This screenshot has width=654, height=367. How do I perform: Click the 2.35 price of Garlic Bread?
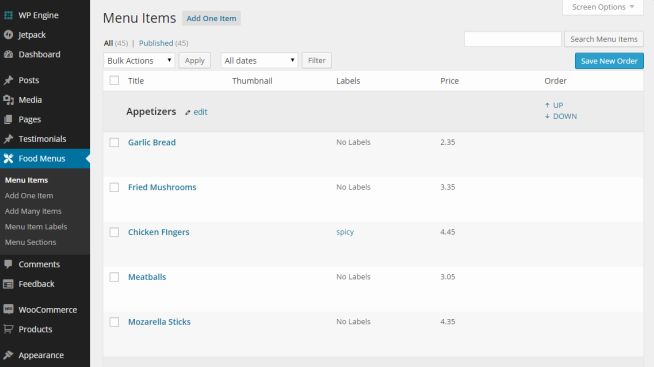point(448,142)
